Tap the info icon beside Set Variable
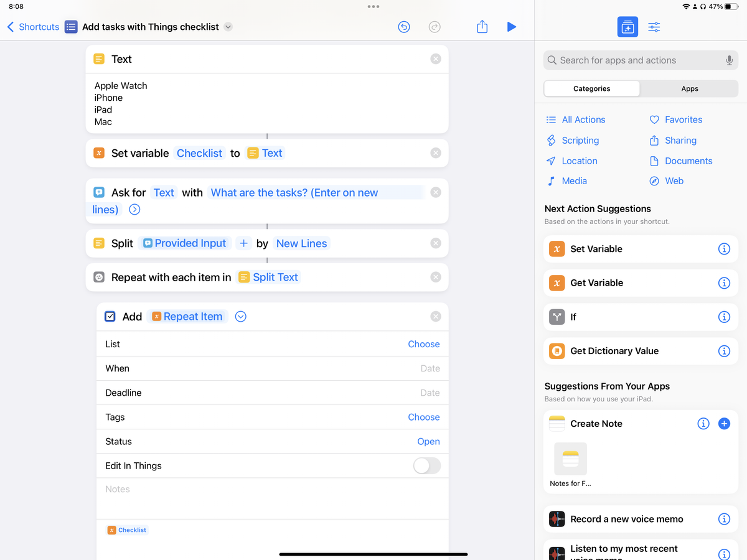The width and height of the screenshot is (747, 560). pos(724,248)
